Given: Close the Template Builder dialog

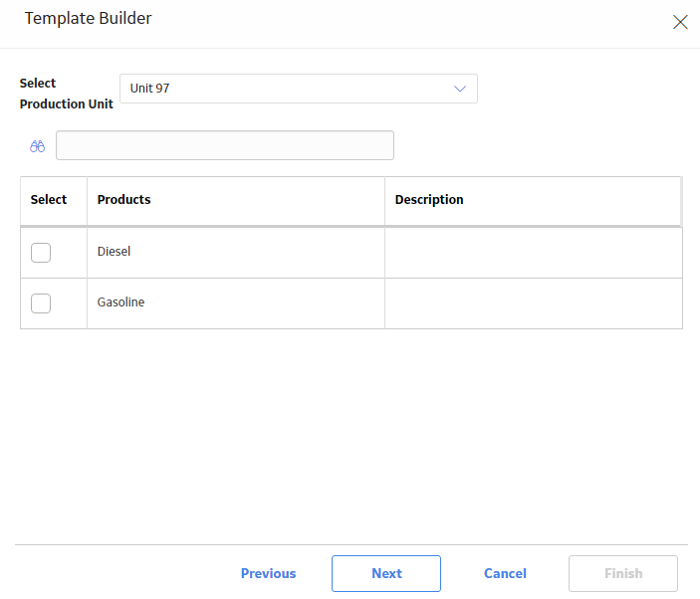Looking at the screenshot, I should coord(680,22).
